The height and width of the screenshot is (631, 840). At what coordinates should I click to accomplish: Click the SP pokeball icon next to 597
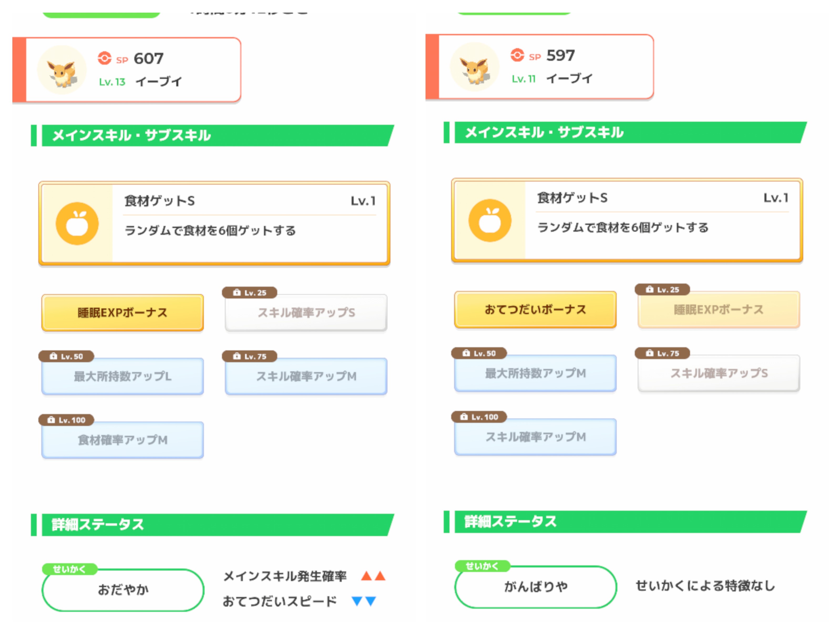517,55
